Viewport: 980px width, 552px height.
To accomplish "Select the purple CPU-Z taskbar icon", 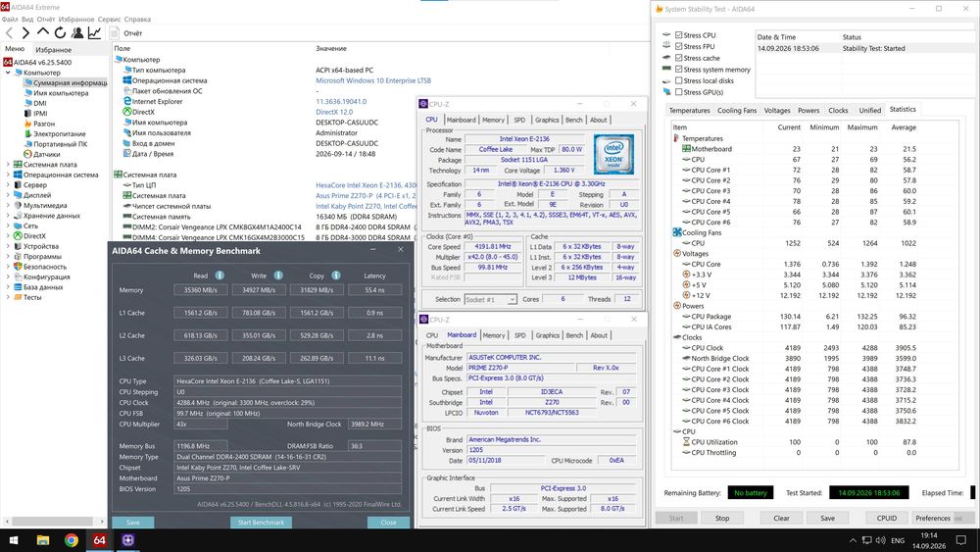I will point(128,540).
